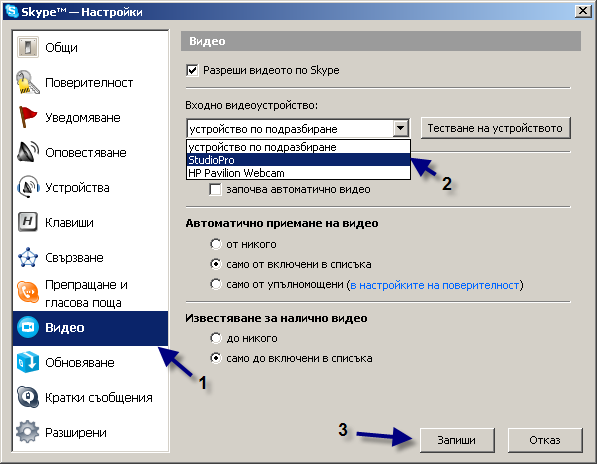The width and height of the screenshot is (597, 464).
Task: Collapse the video device dropdown arrow
Action: [401, 128]
